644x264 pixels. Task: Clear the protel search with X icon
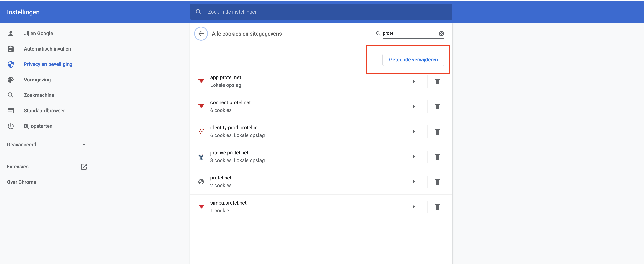click(x=441, y=34)
